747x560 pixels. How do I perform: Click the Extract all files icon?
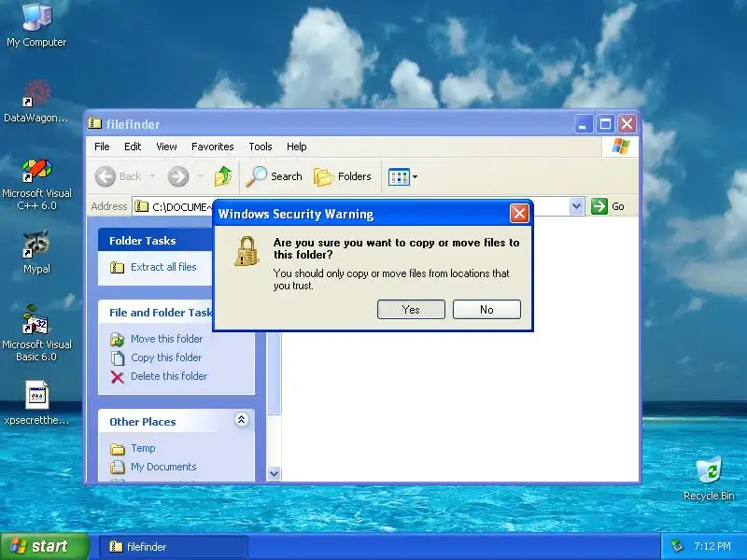click(x=118, y=267)
